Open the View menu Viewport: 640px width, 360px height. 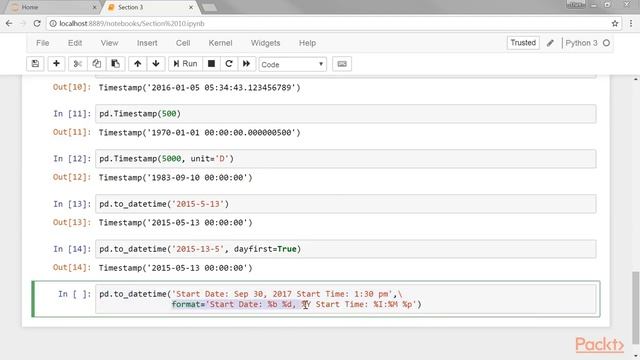109,43
